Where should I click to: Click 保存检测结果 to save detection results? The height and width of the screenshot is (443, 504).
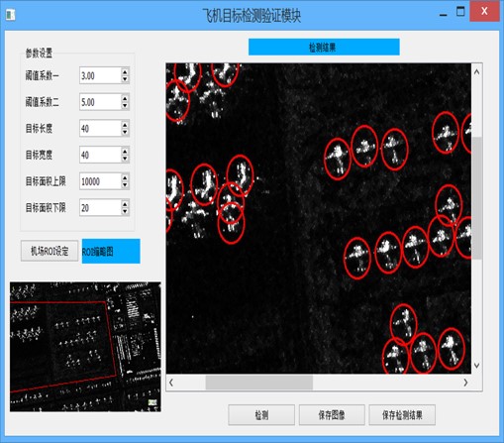[402, 415]
